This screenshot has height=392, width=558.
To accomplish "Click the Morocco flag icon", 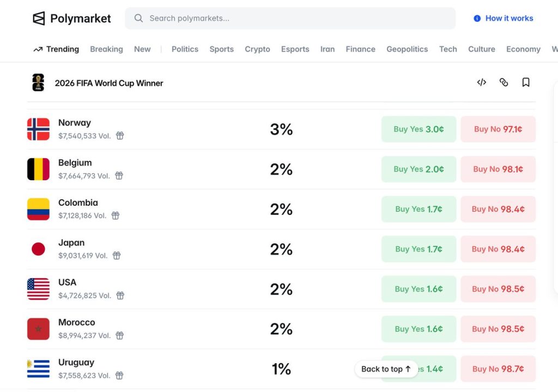I will click(x=38, y=329).
